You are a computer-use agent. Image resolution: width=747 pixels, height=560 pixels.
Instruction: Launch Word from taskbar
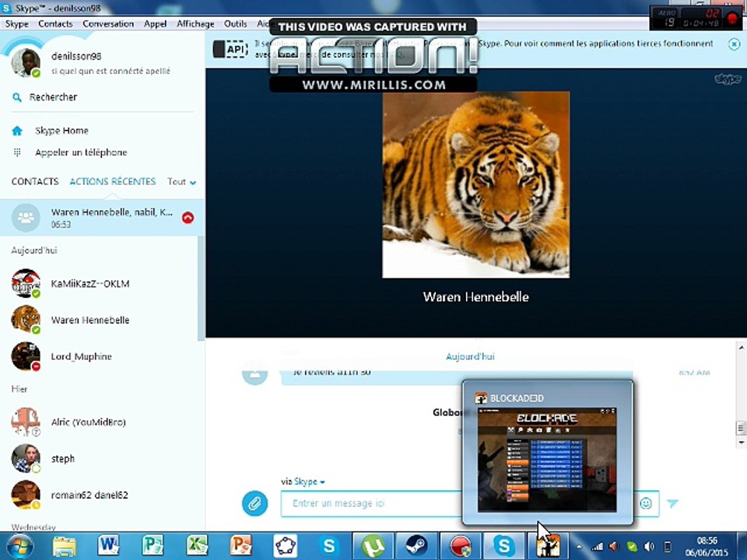[108, 546]
